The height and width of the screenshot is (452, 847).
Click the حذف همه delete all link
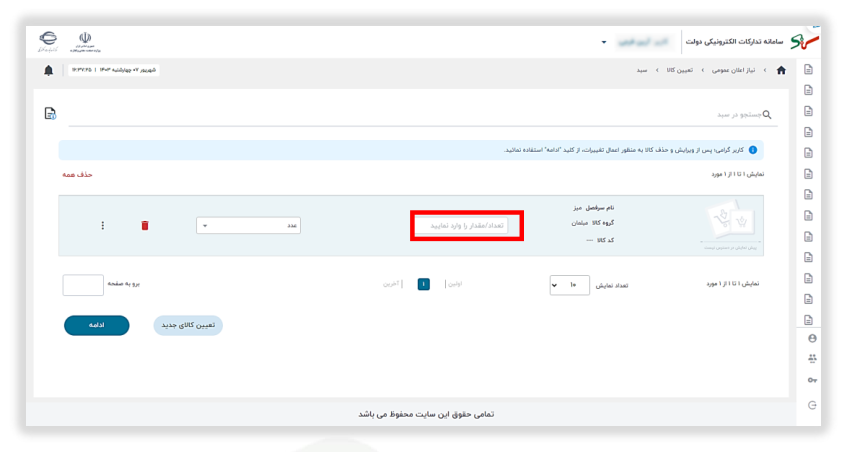pyautogui.click(x=77, y=174)
